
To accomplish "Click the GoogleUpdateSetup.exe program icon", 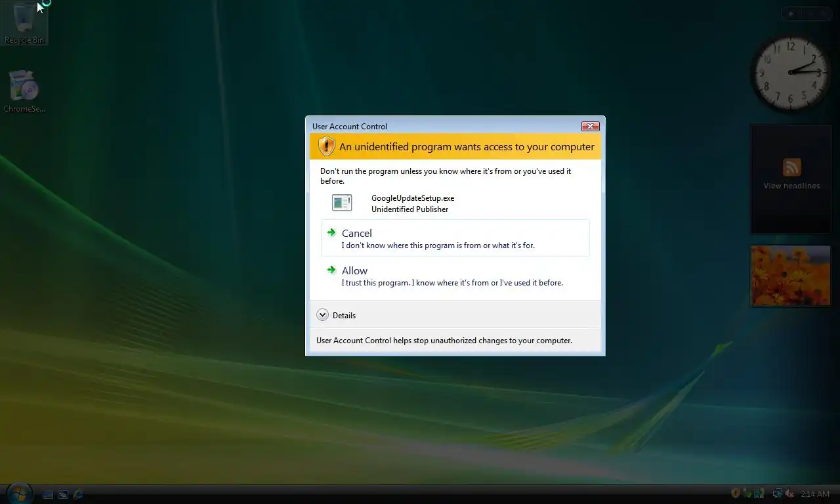I will pyautogui.click(x=342, y=203).
